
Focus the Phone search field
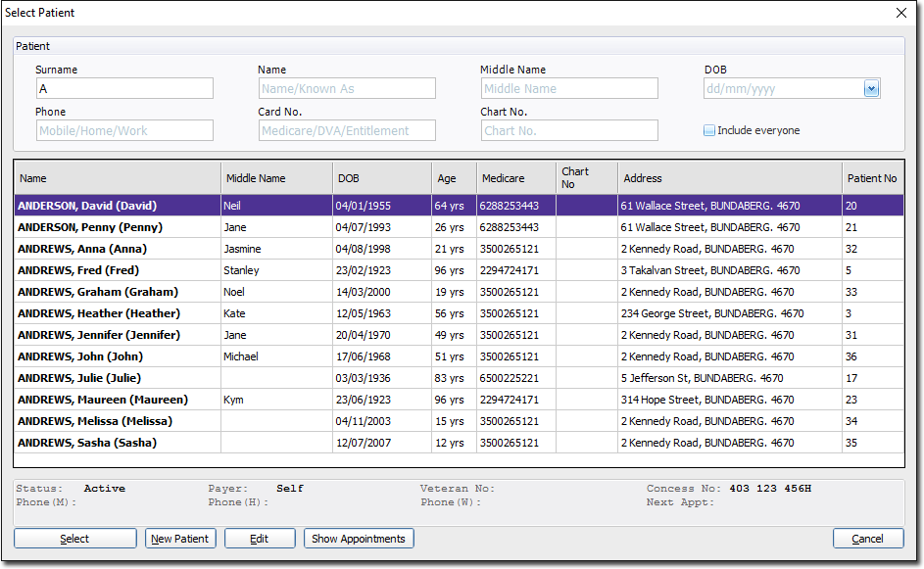124,130
